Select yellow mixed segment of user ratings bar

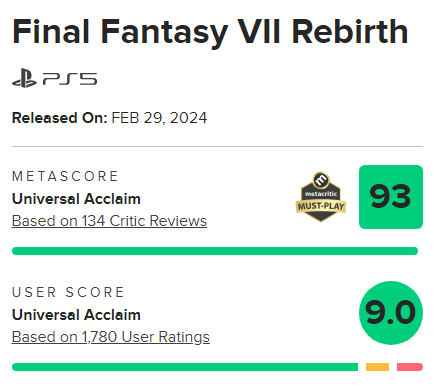pos(377,367)
